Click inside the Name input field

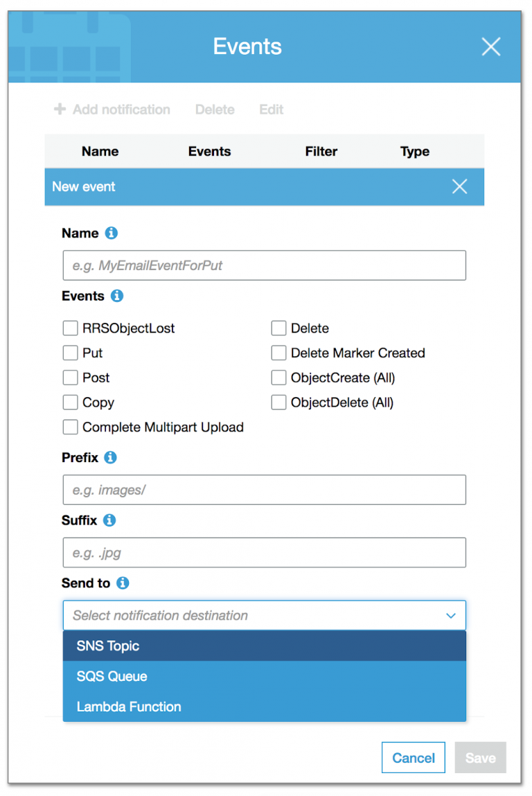264,265
